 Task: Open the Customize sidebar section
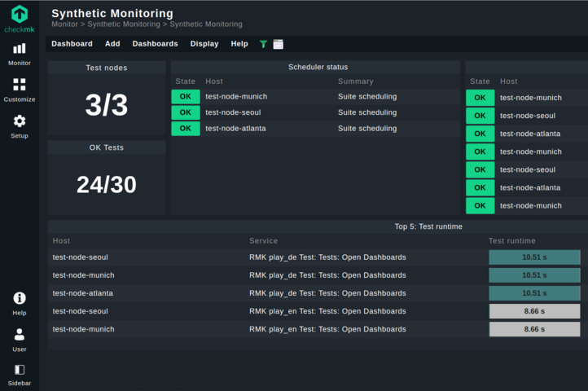coord(20,86)
